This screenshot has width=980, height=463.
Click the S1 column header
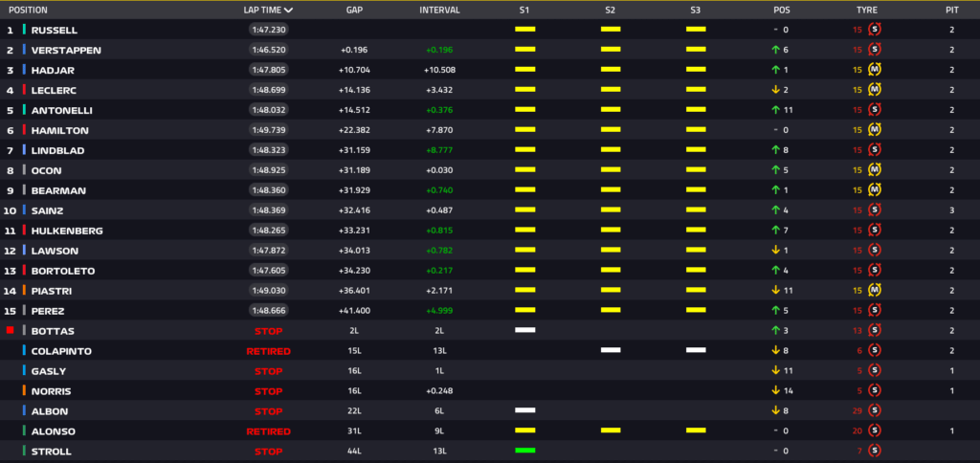[x=524, y=10]
